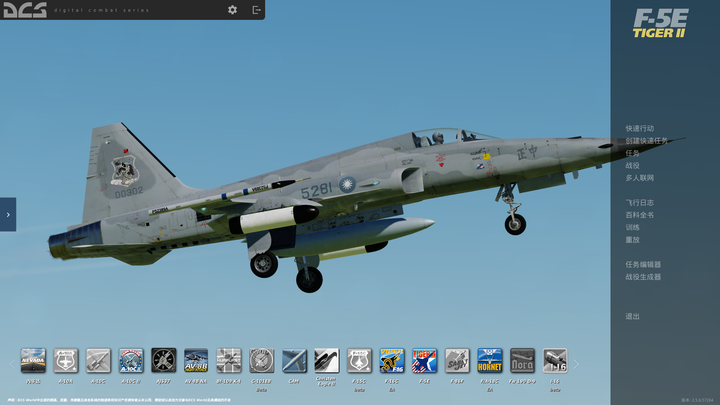Screen dimensions: 720x405
Task: Expand the left side panel arrow
Action: (8, 214)
